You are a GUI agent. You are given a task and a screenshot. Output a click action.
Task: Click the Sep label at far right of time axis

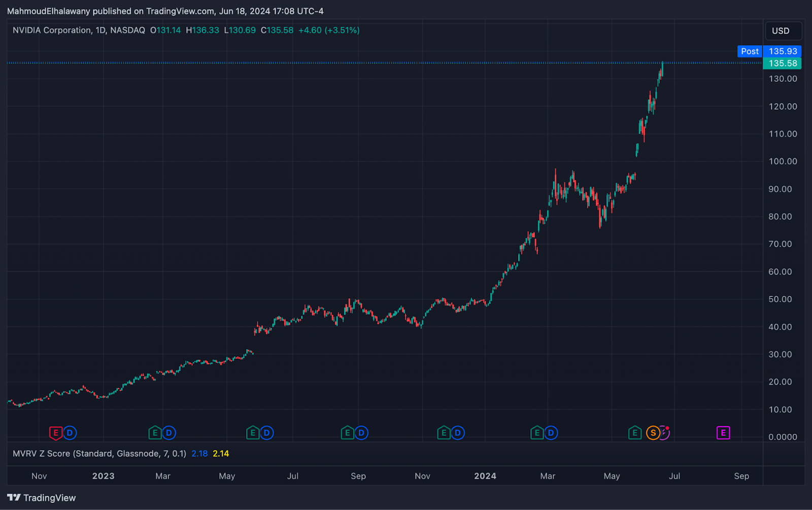pos(741,476)
